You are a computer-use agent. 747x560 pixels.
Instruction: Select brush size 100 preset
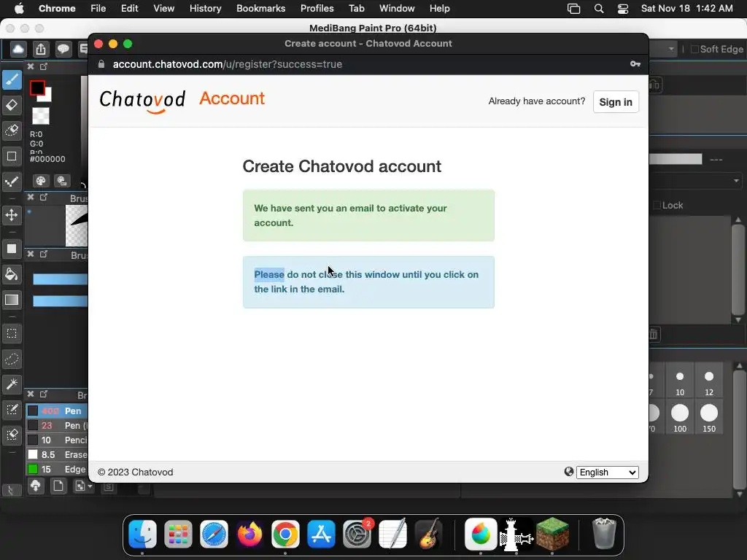680,418
